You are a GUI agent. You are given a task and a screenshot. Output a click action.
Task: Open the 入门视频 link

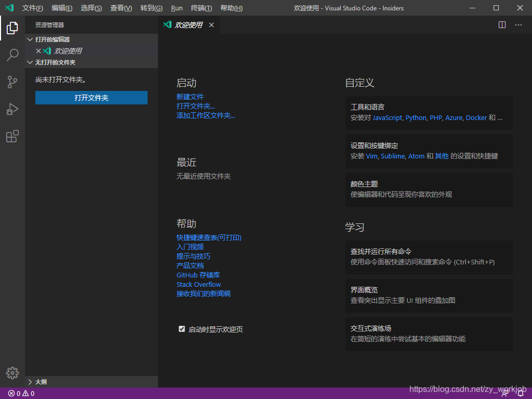190,247
